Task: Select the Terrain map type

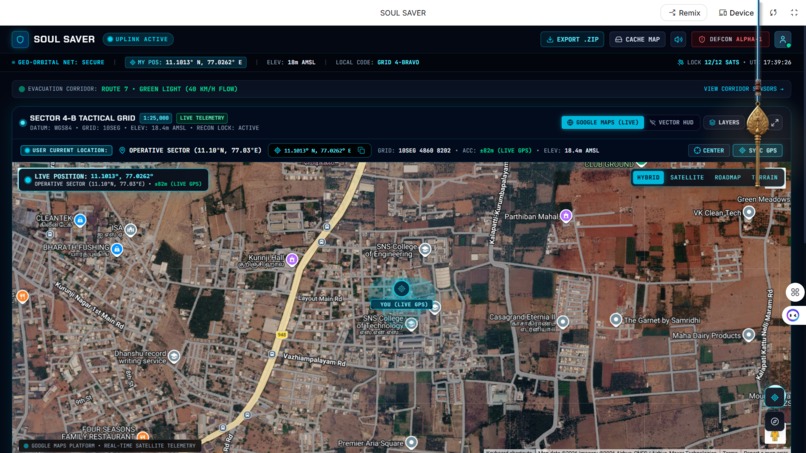Action: pyautogui.click(x=765, y=177)
